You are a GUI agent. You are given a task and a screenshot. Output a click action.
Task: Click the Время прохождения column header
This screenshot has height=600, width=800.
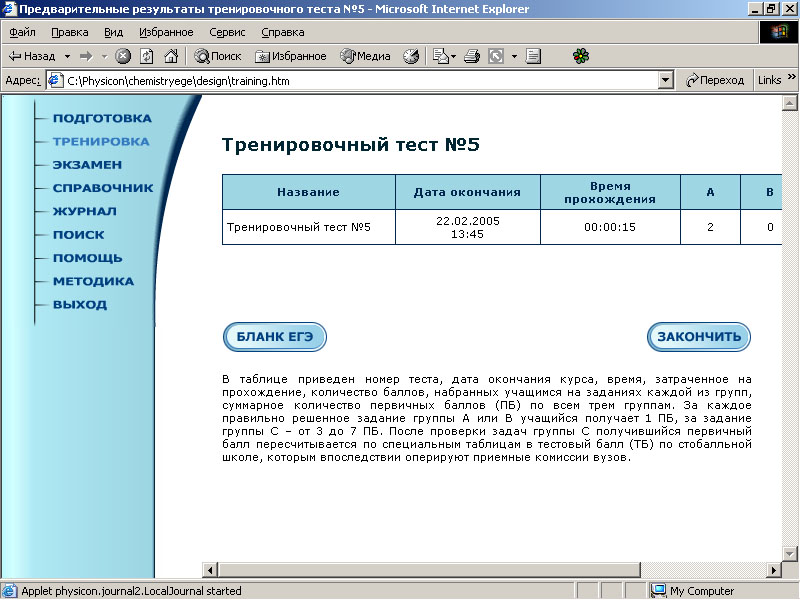coord(610,192)
